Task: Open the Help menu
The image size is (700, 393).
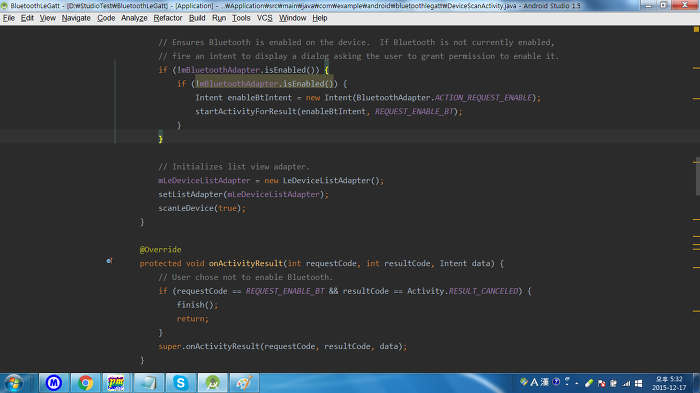Action: [320, 18]
